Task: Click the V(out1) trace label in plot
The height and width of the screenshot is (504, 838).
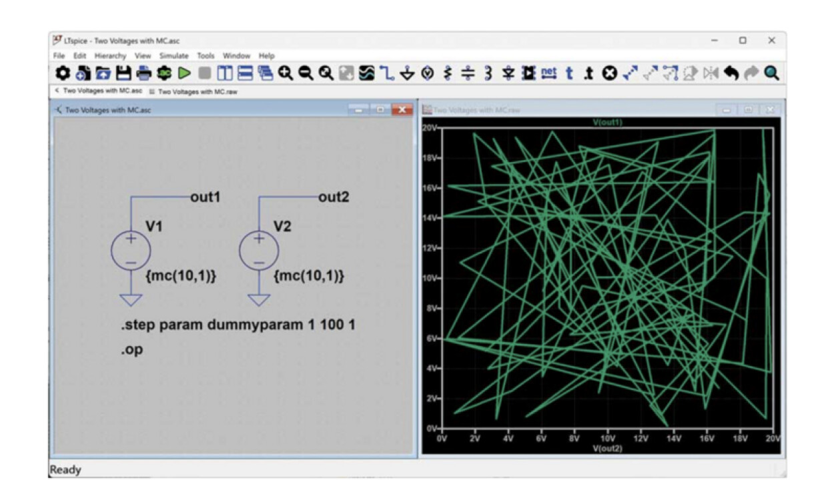Action: pos(608,123)
